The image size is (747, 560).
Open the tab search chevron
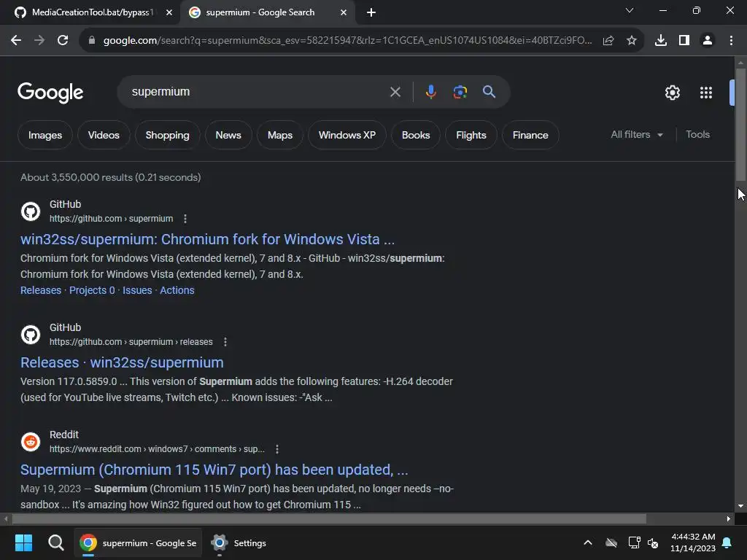tap(630, 10)
